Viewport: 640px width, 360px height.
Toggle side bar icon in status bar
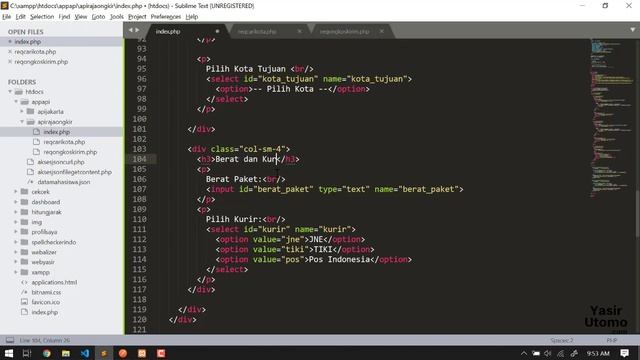click(10, 340)
